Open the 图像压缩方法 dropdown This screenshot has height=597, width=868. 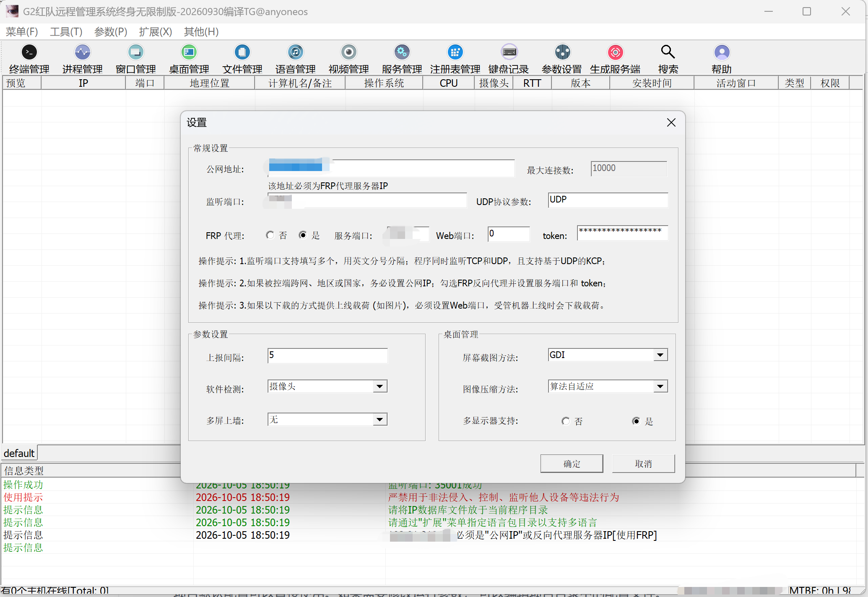[660, 386]
